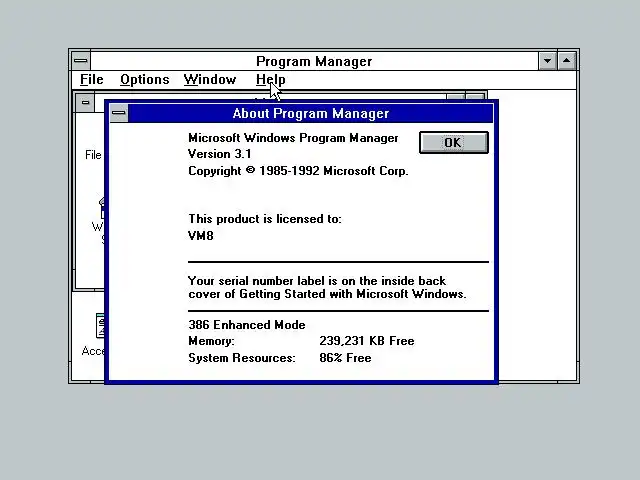Open About dialog's control-menu box

click(x=119, y=113)
